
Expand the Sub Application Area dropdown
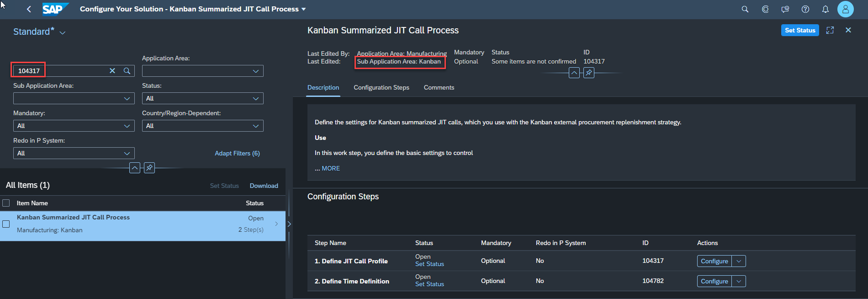click(x=127, y=98)
